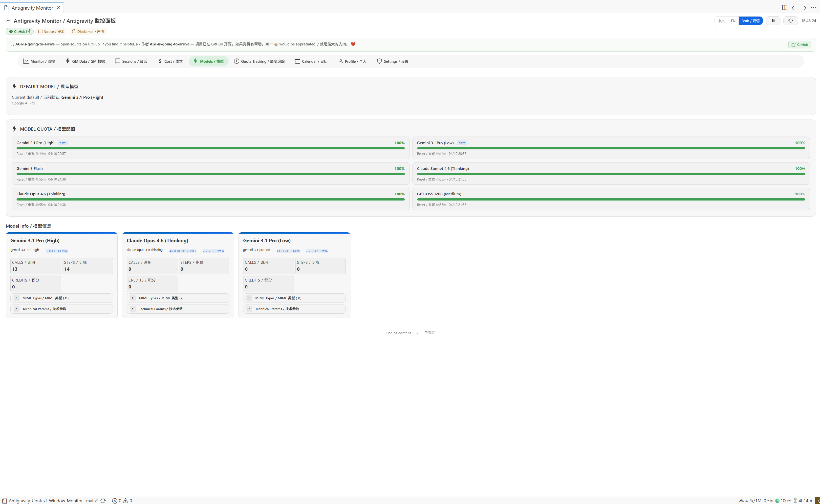Click the GOOGLE GEMINI tag on gemini-3.1-pro-high

click(x=57, y=251)
